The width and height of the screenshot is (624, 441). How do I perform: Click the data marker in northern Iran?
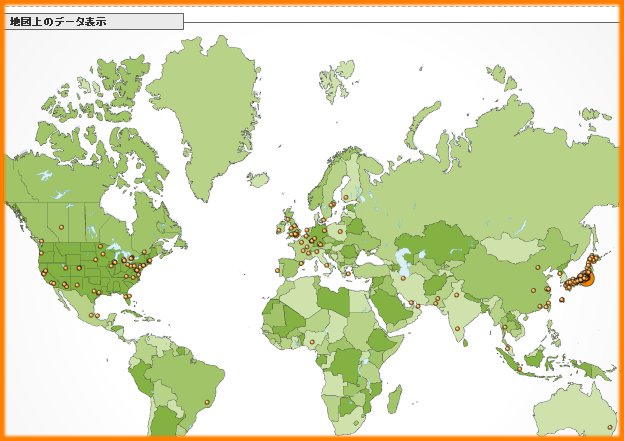403,278
